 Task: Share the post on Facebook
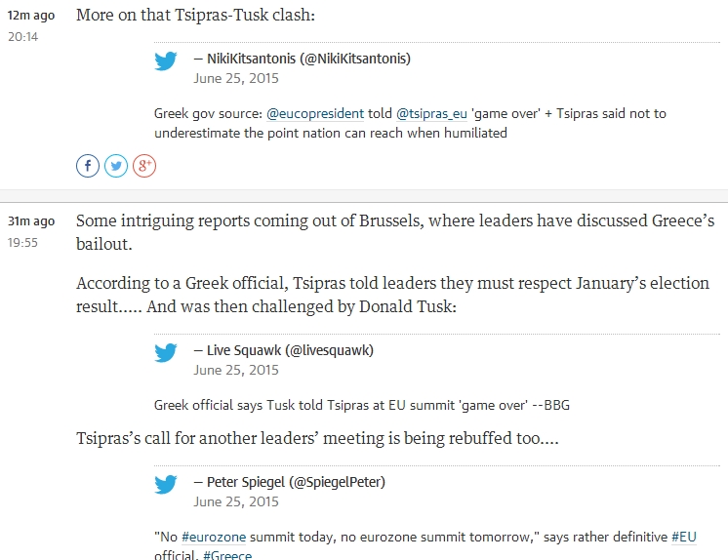click(88, 166)
